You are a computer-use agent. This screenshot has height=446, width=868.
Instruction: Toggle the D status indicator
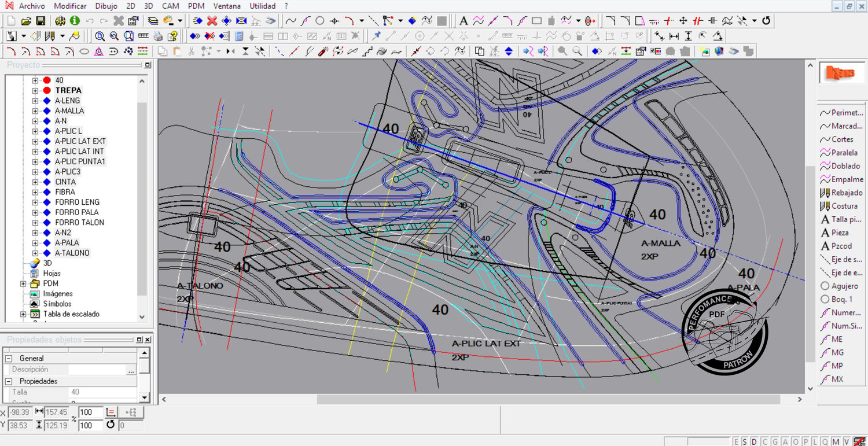pos(755,441)
